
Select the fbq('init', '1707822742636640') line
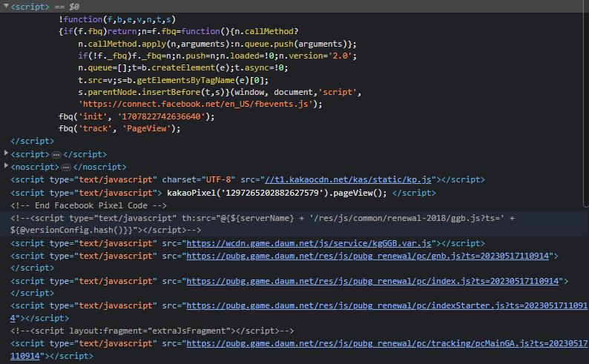[136, 116]
